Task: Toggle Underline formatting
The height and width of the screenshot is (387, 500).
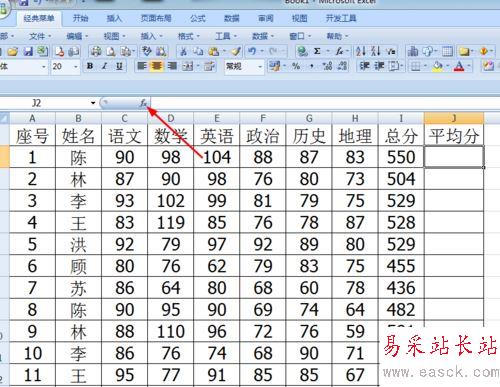Action: coord(119,66)
